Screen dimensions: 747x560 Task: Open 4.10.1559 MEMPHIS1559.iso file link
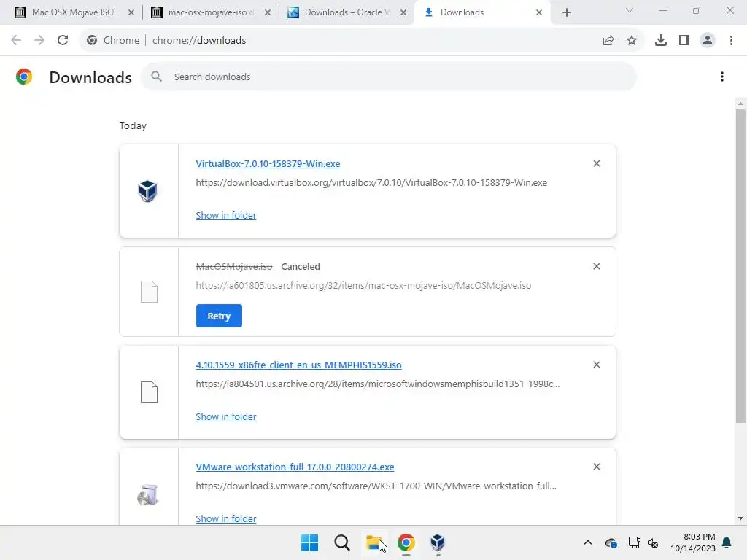pos(298,365)
